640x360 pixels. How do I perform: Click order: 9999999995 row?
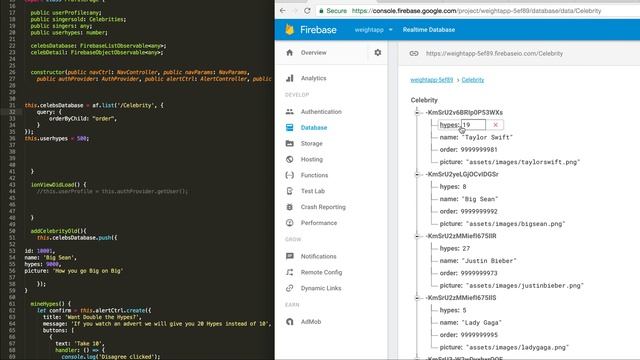point(468,335)
